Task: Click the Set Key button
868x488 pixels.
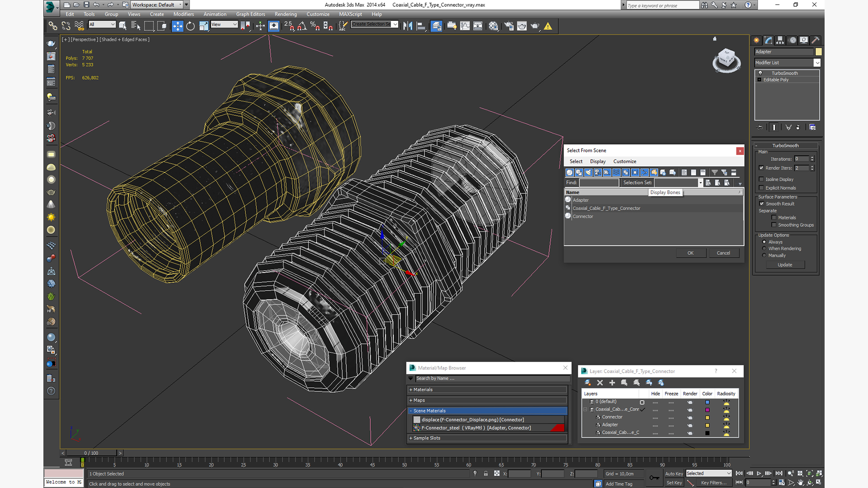Action: (x=674, y=483)
